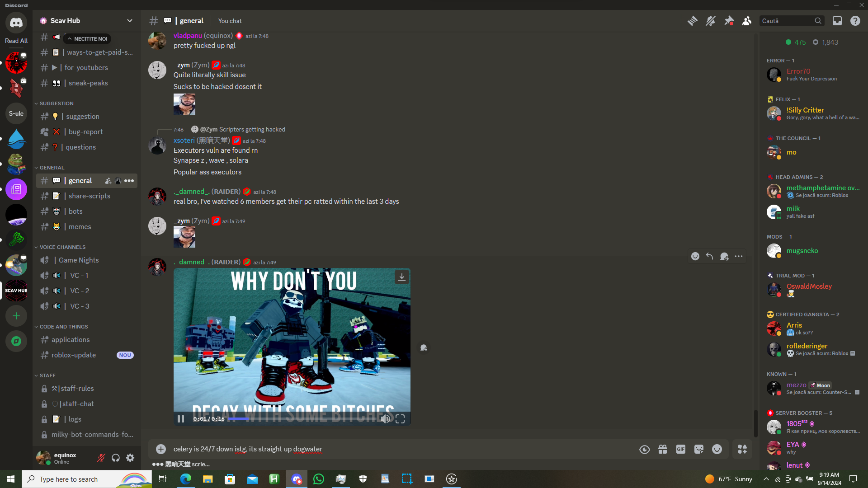Collapse the VOICE CHANNELS category
The image size is (868, 488).
click(x=62, y=247)
